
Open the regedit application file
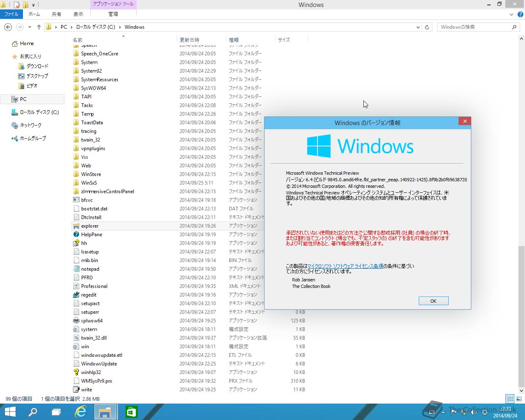(89, 295)
